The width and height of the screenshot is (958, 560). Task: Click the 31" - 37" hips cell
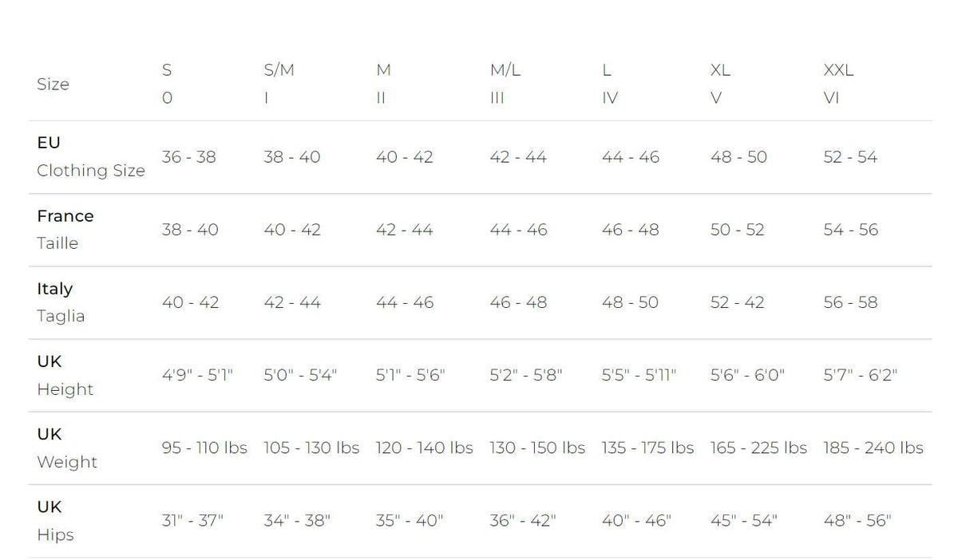pos(192,521)
